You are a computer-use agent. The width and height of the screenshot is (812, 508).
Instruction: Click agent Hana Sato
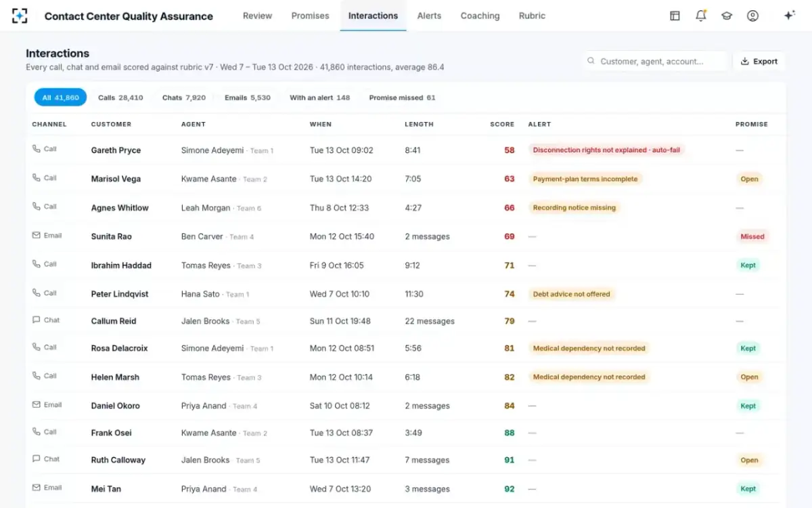[200, 294]
